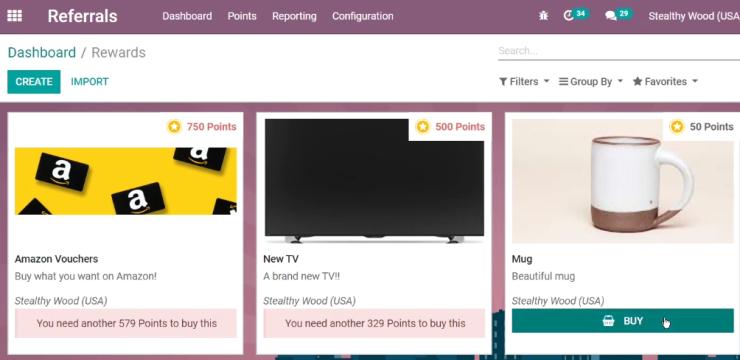Viewport: 740px width, 360px height.
Task: Click the Referrals app title
Action: tap(82, 16)
